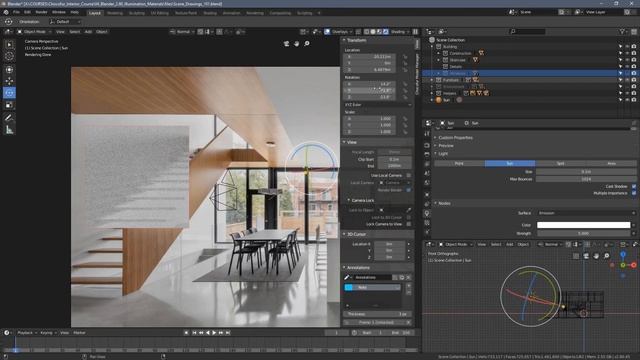Image resolution: width=640 pixels, height=360 pixels.
Task: Switch to the Shading workspace tab
Action: coord(210,13)
